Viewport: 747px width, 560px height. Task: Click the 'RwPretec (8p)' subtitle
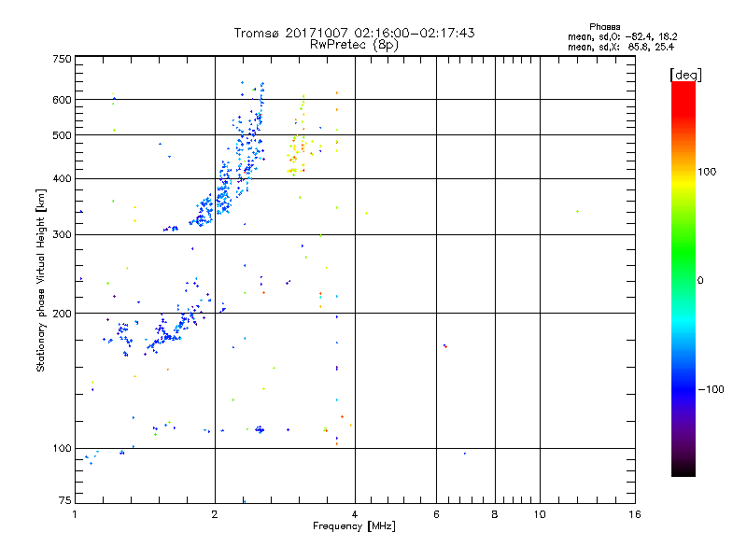[x=354, y=45]
